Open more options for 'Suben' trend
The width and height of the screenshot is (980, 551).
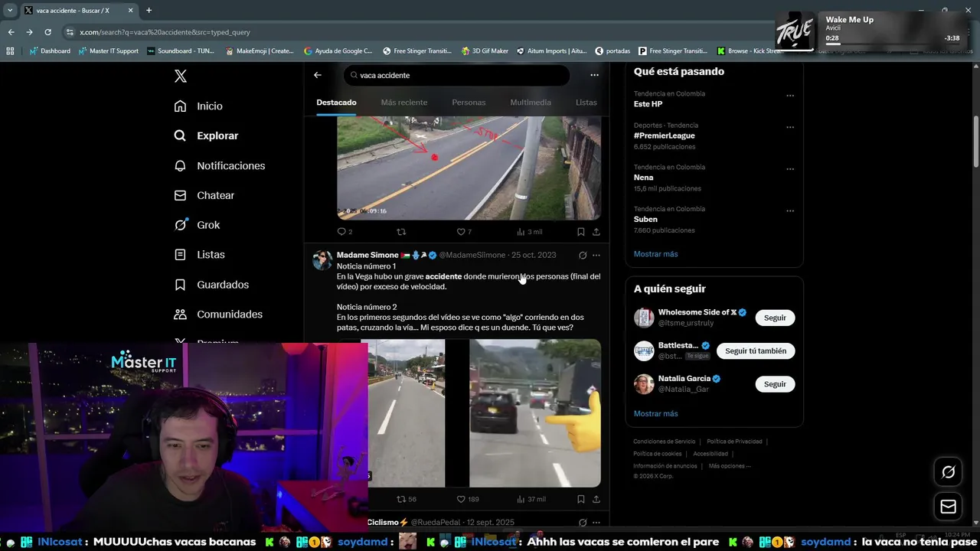click(790, 210)
